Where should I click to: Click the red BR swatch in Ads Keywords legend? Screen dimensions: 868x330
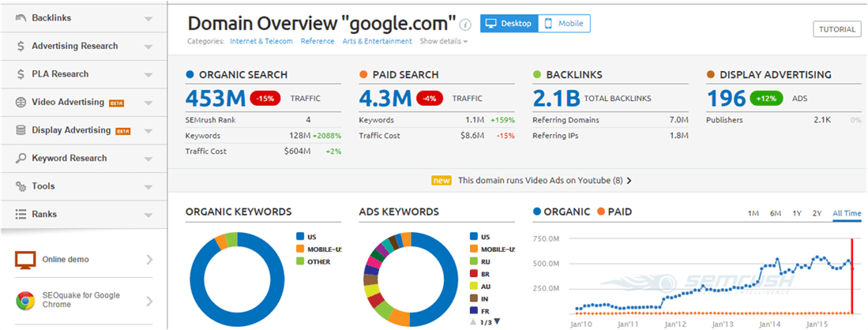coord(474,273)
